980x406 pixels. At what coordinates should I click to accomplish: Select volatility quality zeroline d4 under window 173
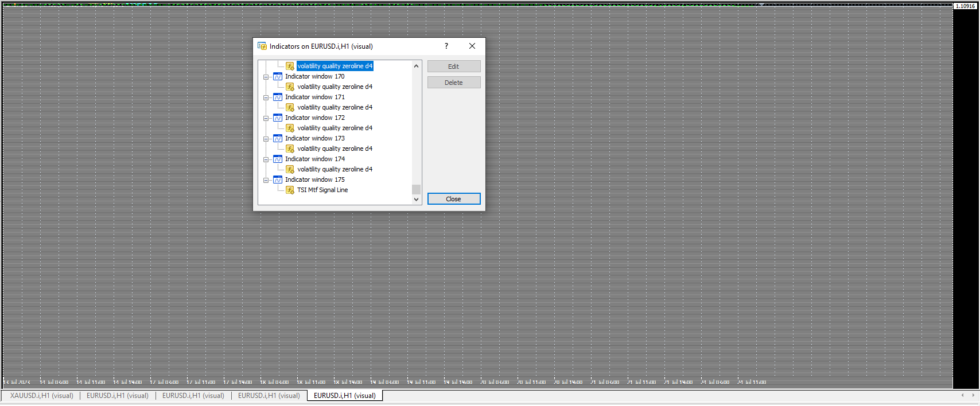[335, 149]
